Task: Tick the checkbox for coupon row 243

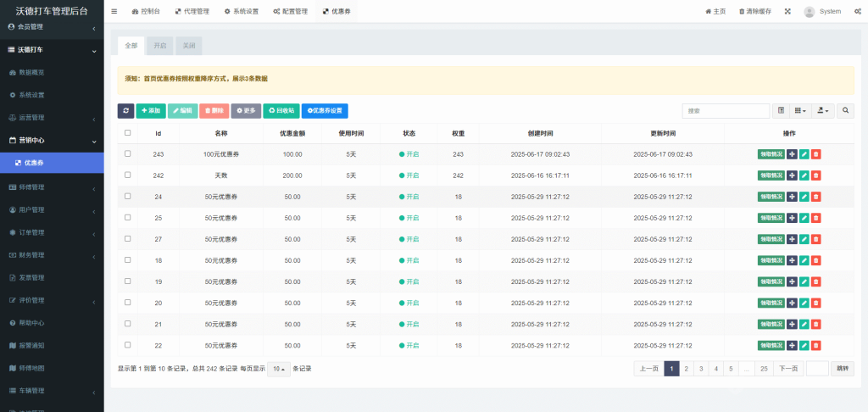Action: click(x=128, y=154)
